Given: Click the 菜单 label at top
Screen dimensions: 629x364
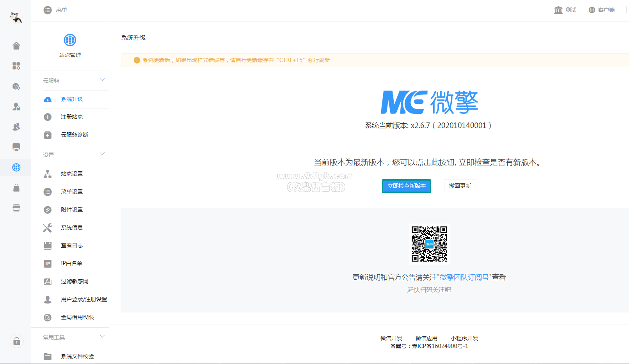Looking at the screenshot, I should point(62,10).
